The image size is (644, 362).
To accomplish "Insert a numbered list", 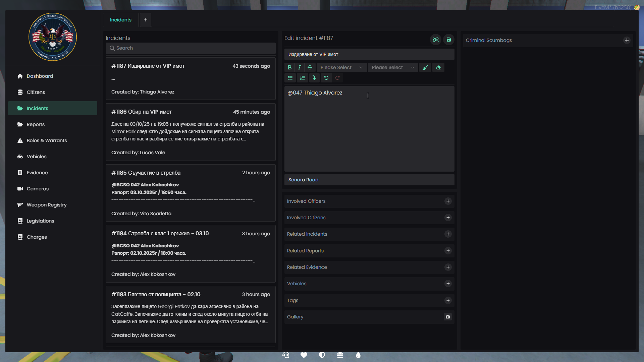I will [x=303, y=78].
